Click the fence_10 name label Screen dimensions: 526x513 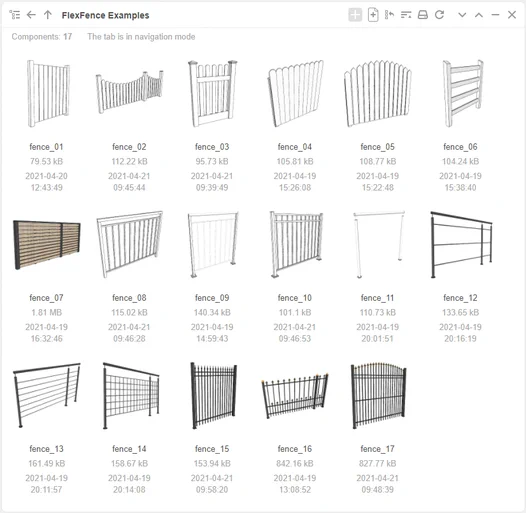click(295, 298)
